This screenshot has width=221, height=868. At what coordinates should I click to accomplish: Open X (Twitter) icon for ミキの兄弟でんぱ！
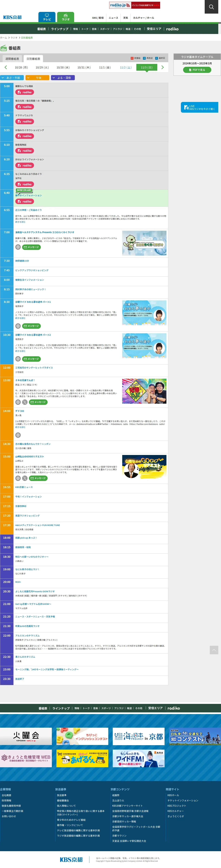click(25, 402)
